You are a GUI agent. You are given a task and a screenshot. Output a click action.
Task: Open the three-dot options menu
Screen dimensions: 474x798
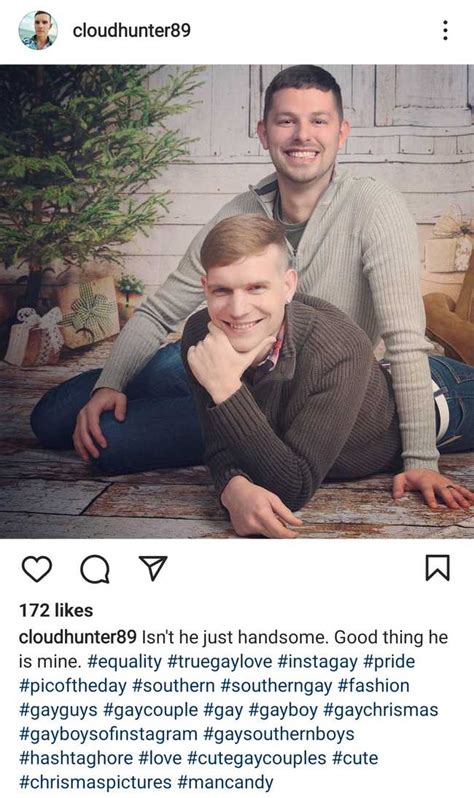click(x=445, y=31)
